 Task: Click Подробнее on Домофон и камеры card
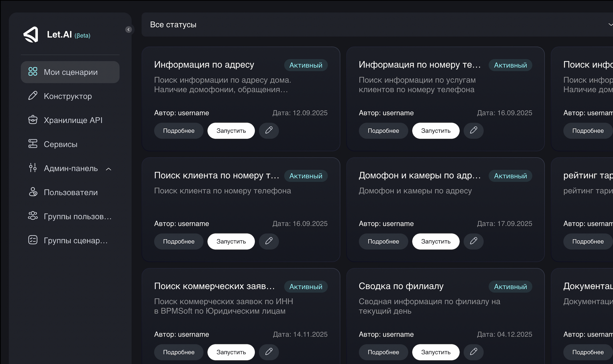(x=383, y=241)
